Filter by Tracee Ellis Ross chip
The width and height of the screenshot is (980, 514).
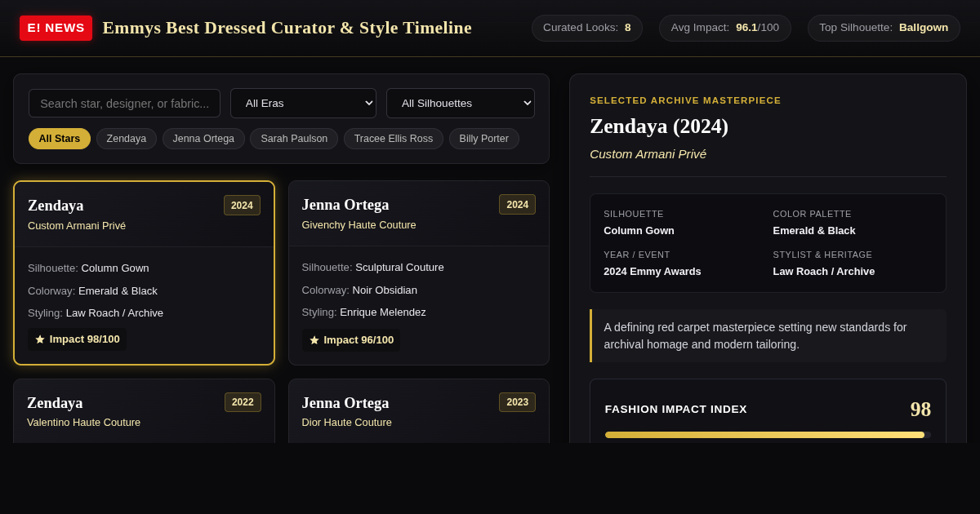(x=394, y=139)
